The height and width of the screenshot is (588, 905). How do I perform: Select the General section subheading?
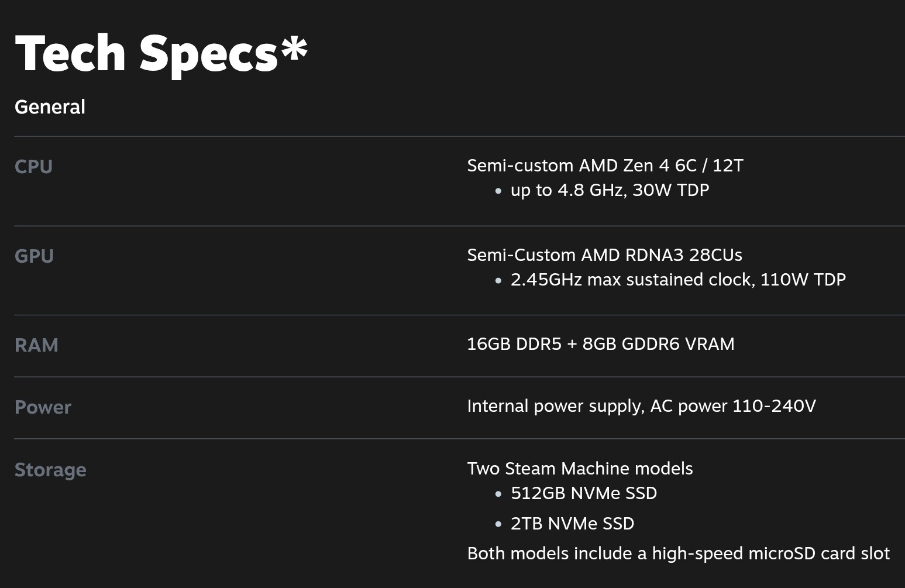pos(50,107)
